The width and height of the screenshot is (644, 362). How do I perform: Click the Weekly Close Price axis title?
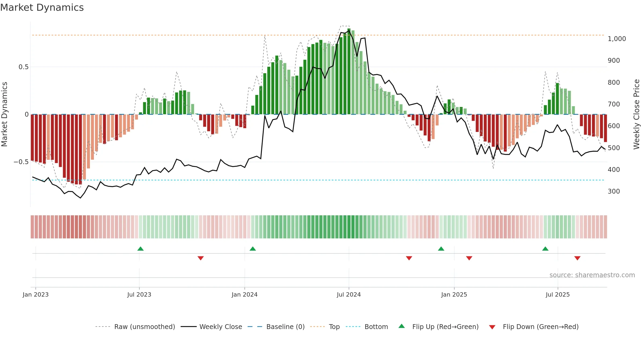(636, 114)
